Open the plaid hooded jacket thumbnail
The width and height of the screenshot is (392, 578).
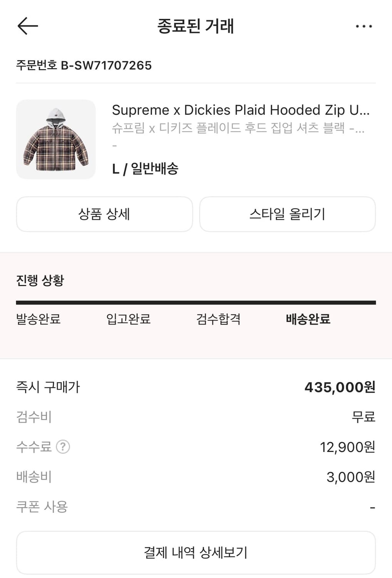56,139
